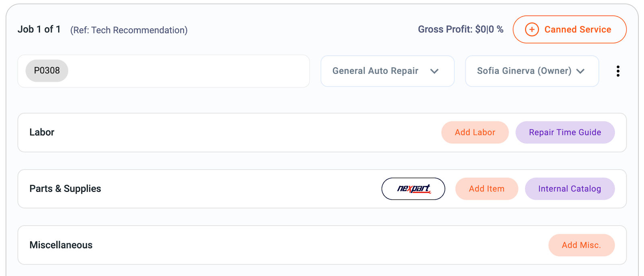
Task: Click the Ref: Tech Recommendation label
Action: pyautogui.click(x=129, y=30)
